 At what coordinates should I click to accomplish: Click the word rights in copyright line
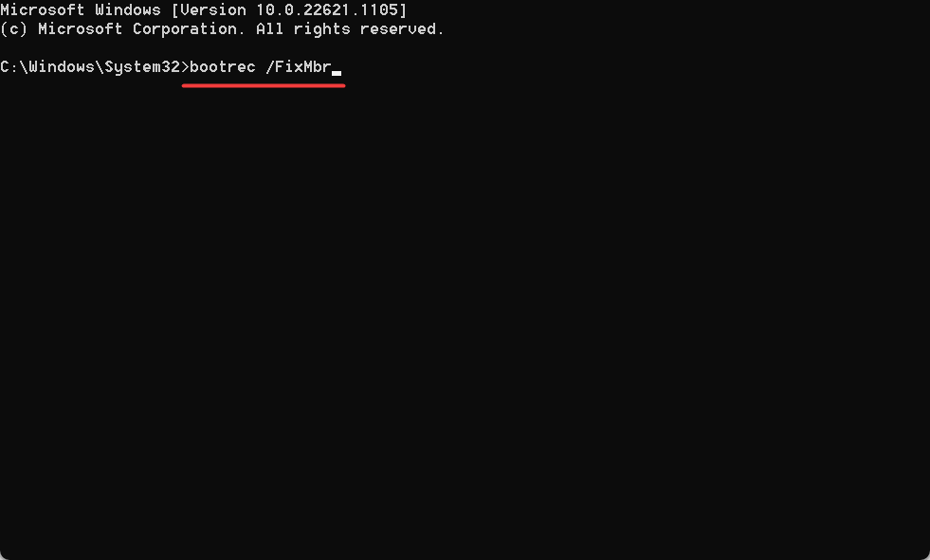pyautogui.click(x=322, y=29)
